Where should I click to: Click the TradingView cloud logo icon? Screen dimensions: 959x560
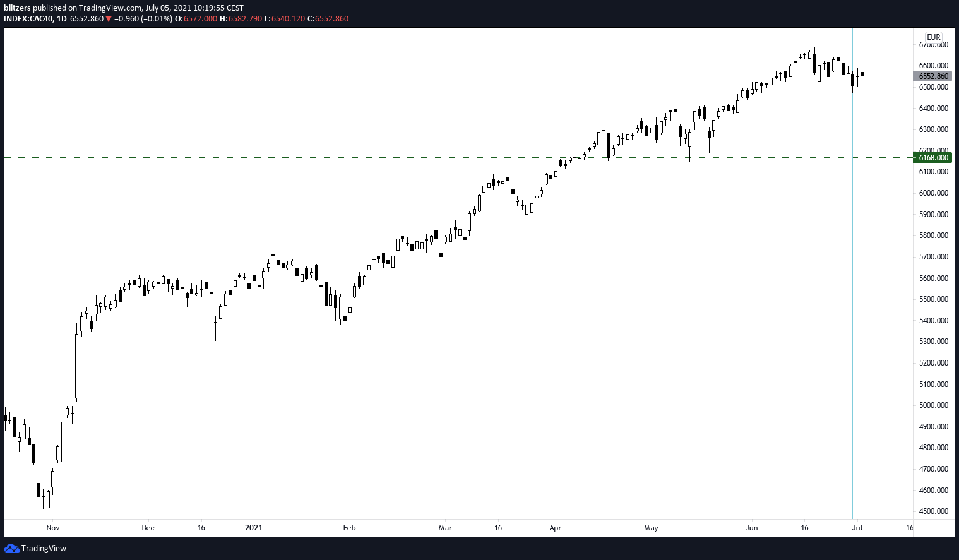[x=11, y=548]
